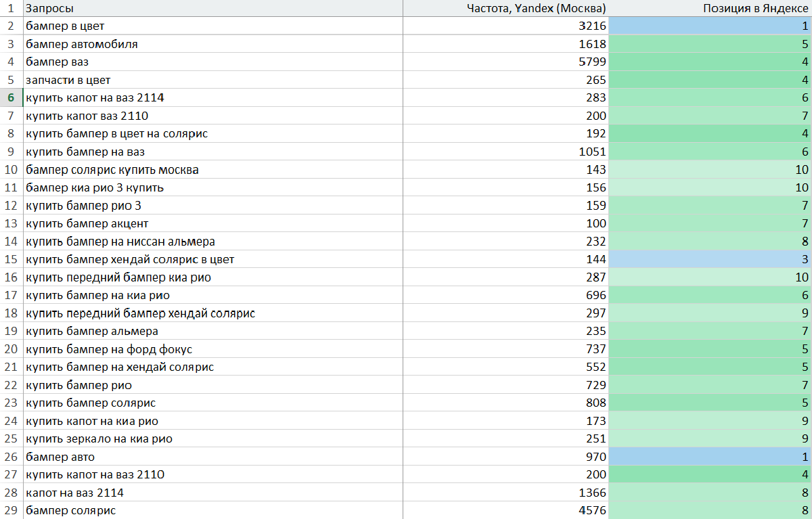This screenshot has width=812, height=519.
Task: Select frequency value 1051
Action: tap(505, 152)
